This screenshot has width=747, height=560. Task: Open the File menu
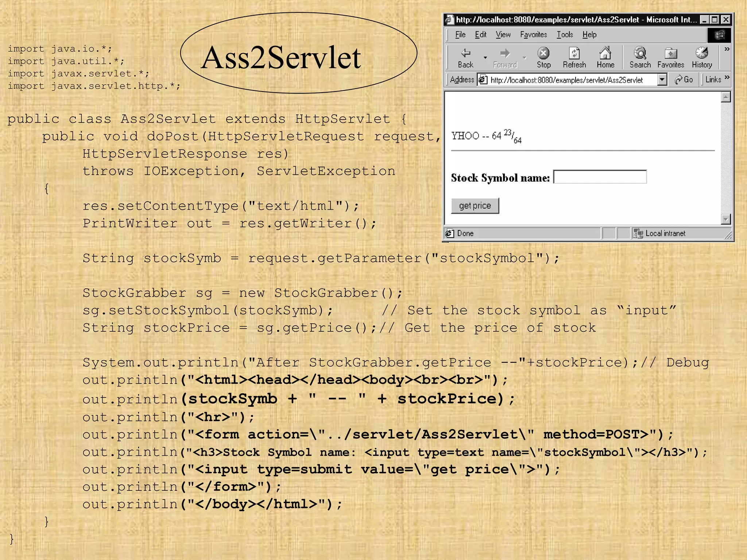point(460,35)
